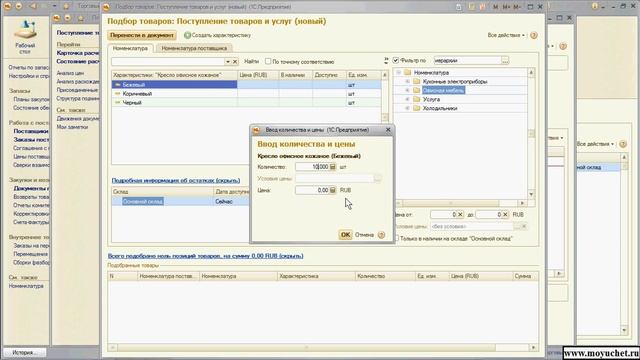The width and height of the screenshot is (640, 360).
Task: Click Создать характеристику button
Action: coord(217,36)
